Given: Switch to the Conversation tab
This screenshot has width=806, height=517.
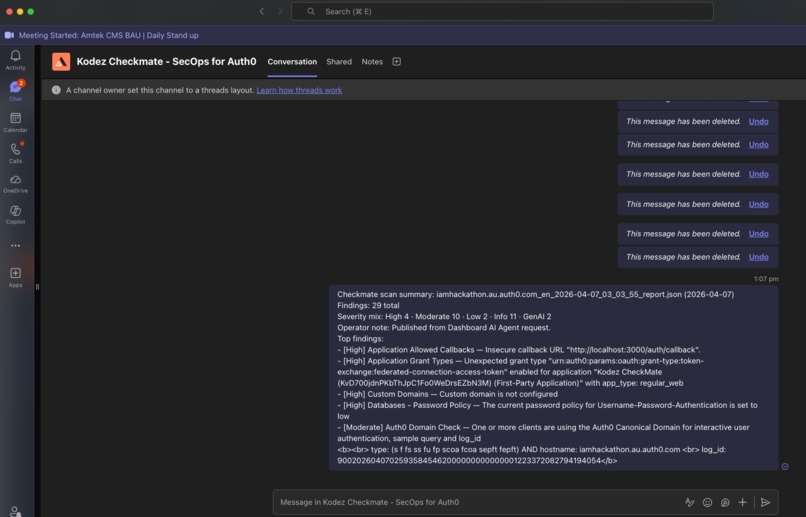Looking at the screenshot, I should 292,62.
